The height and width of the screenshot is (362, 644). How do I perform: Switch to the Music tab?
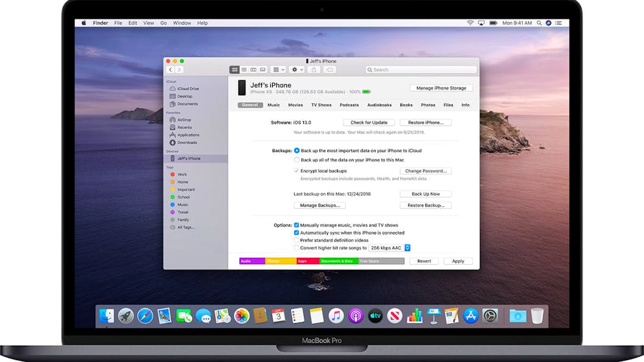[273, 105]
